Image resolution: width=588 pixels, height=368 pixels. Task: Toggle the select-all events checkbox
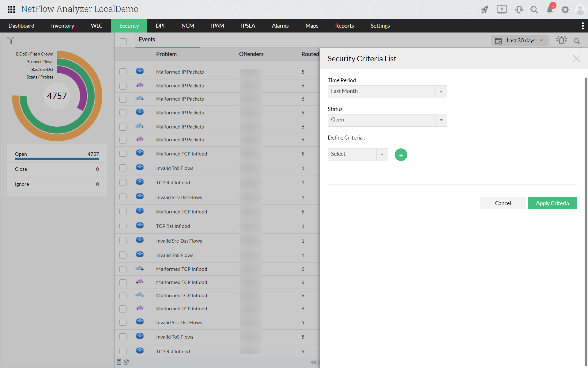click(123, 41)
